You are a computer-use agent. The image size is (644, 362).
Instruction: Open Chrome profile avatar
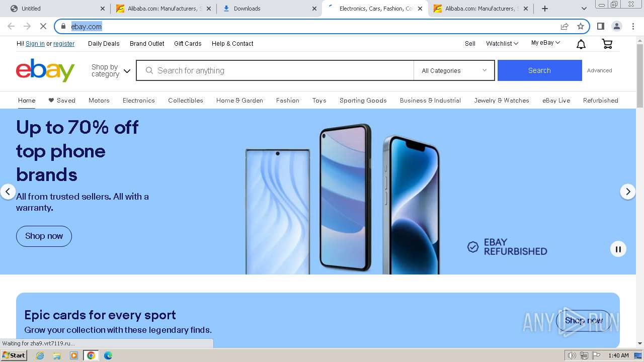[616, 26]
